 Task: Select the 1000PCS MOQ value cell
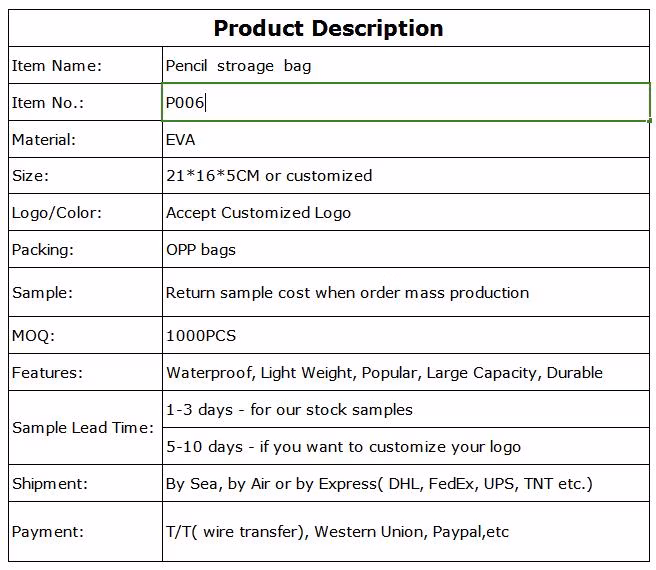click(405, 336)
